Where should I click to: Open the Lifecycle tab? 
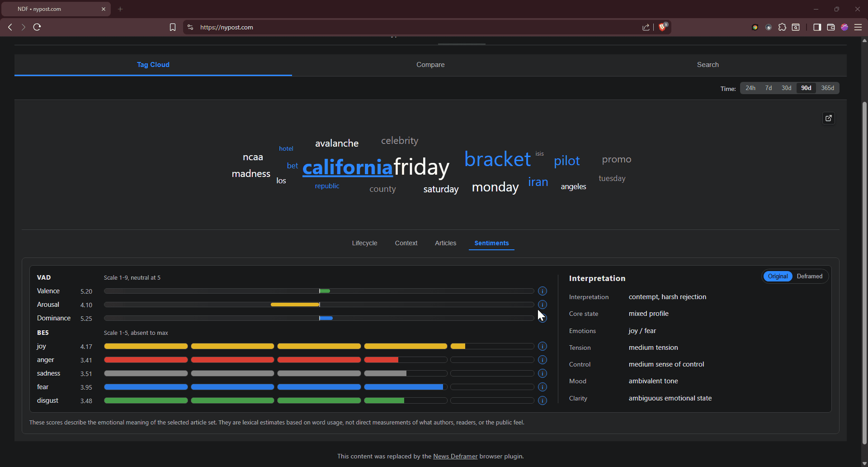pos(364,243)
